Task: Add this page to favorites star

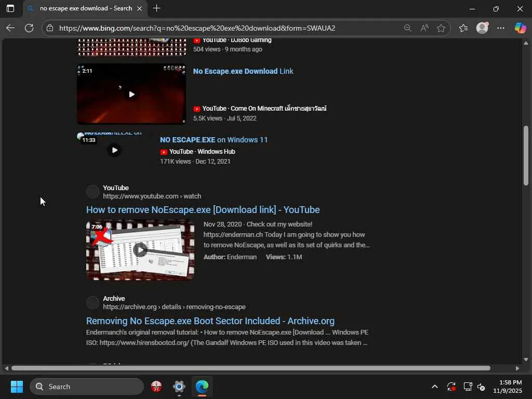Action: [441, 28]
